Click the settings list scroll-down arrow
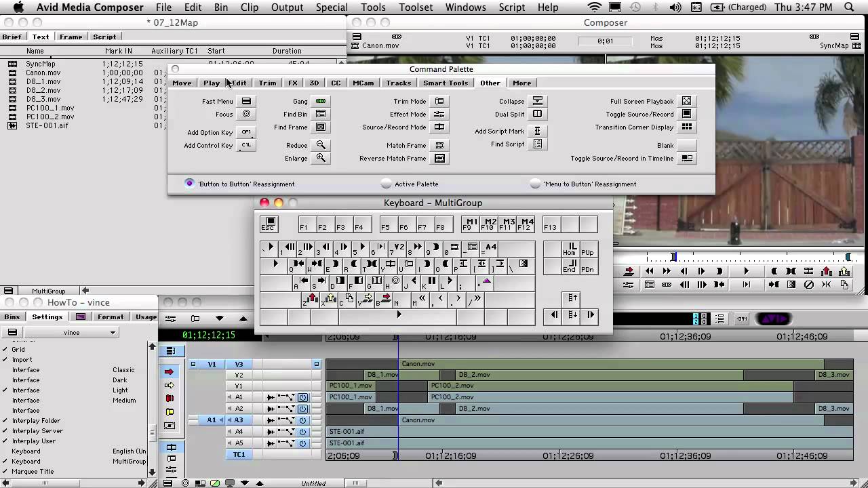Screen dimensions: 868x488 pyautogui.click(x=152, y=472)
